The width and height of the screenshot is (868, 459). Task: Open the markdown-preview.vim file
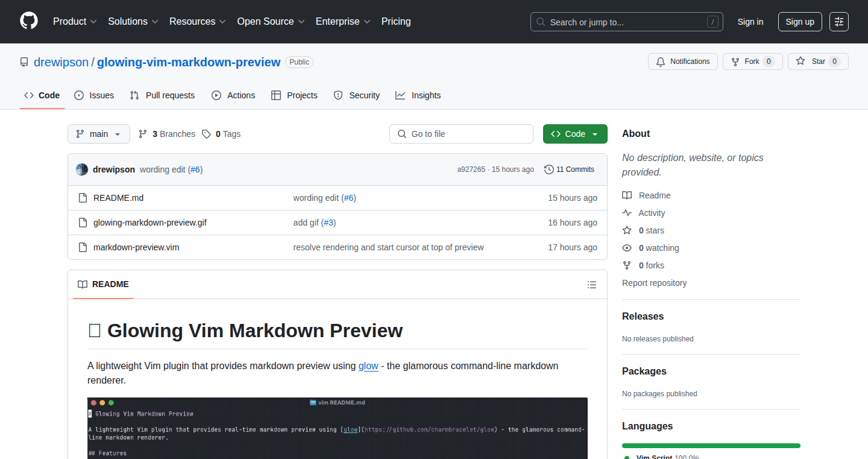pos(136,247)
